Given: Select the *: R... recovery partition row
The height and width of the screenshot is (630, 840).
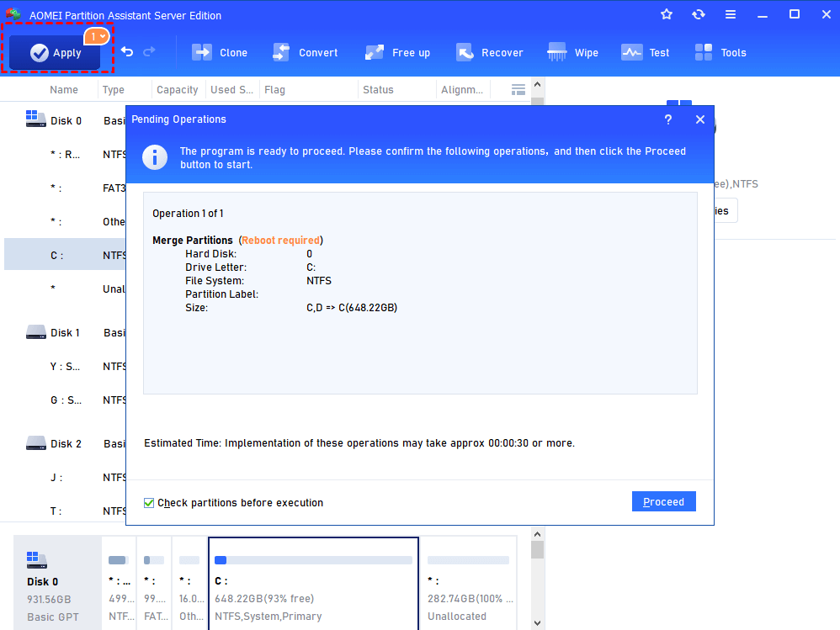Looking at the screenshot, I should click(66, 154).
